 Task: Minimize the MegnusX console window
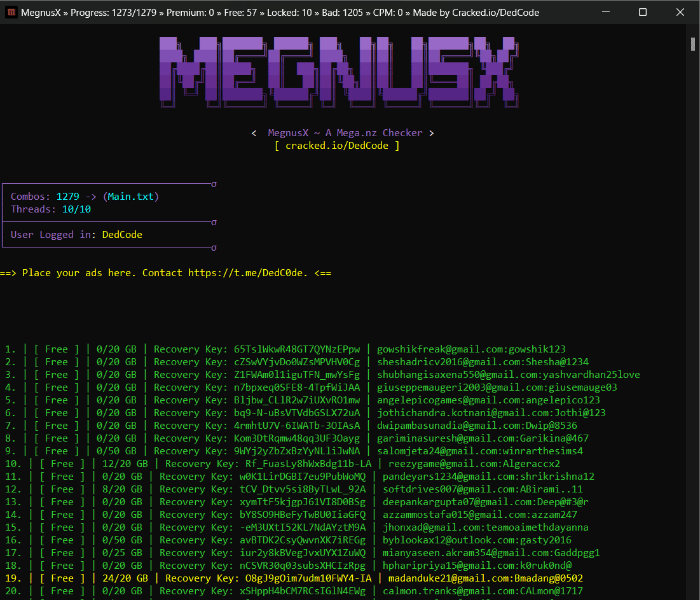pyautogui.click(x=606, y=12)
